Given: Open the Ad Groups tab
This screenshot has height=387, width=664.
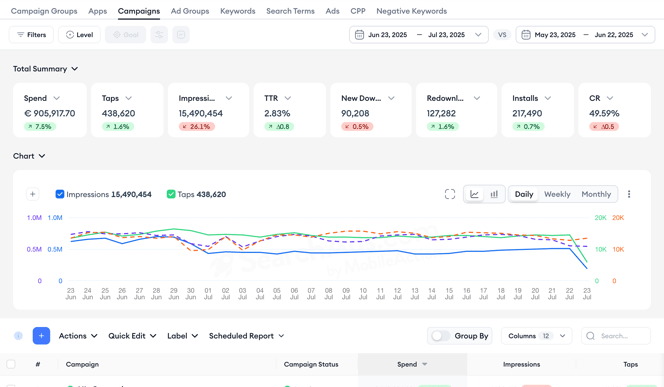Looking at the screenshot, I should click(190, 11).
